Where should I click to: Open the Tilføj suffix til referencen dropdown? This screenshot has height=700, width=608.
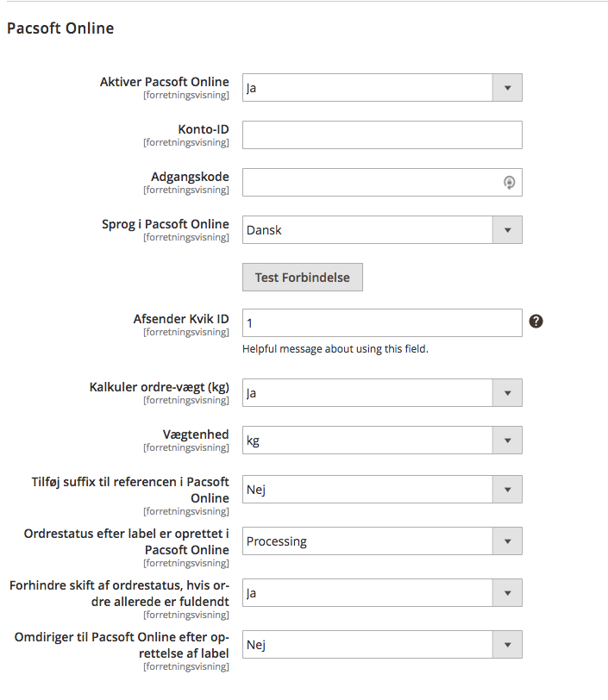click(382, 490)
